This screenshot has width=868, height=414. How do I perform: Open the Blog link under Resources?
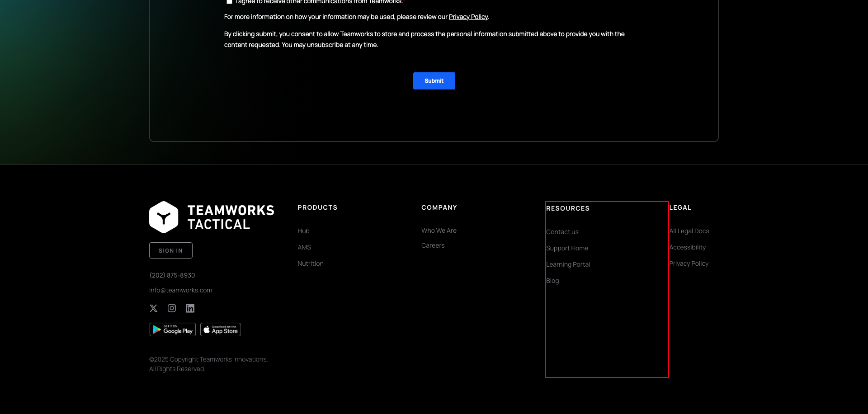click(x=552, y=280)
